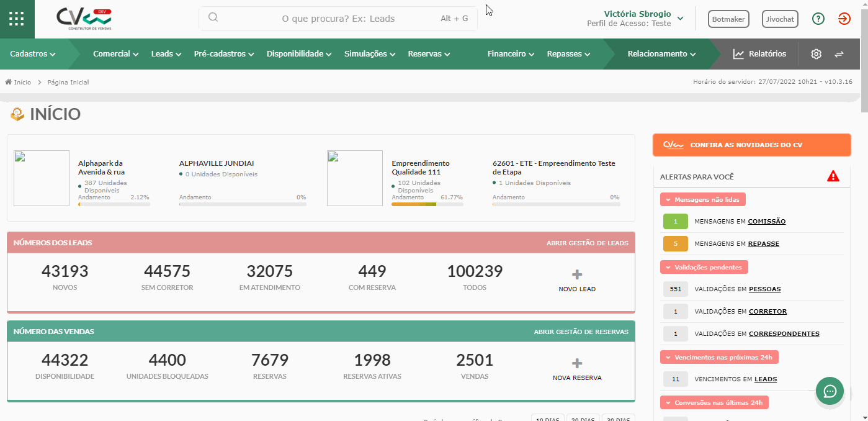Expand the Relacionamento menu
868x421 pixels.
661,54
